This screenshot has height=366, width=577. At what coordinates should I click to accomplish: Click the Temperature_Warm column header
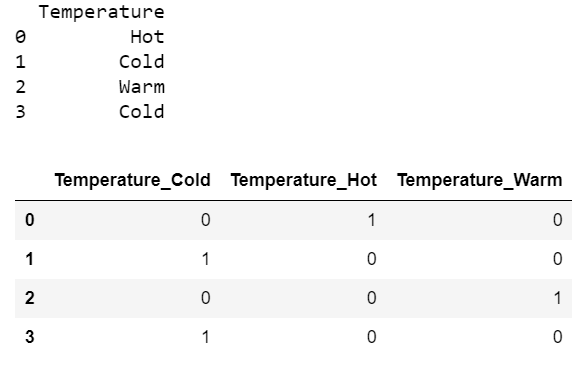tap(479, 180)
